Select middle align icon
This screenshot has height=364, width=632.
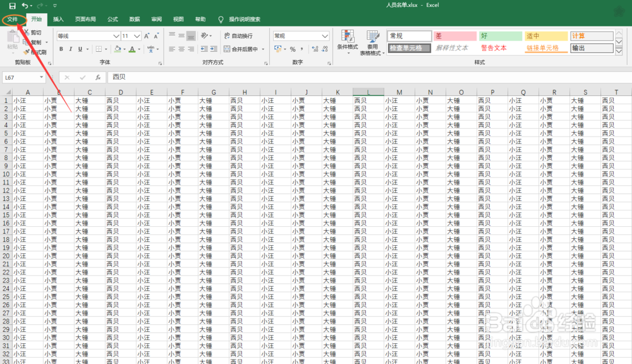click(181, 35)
